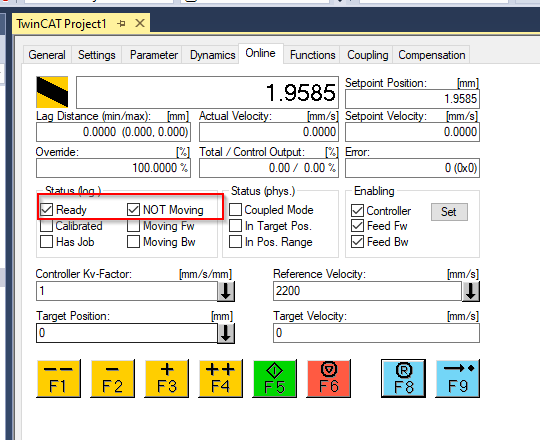Toggle the In Pos. Range checkbox
This screenshot has width=540, height=440.
coord(235,242)
